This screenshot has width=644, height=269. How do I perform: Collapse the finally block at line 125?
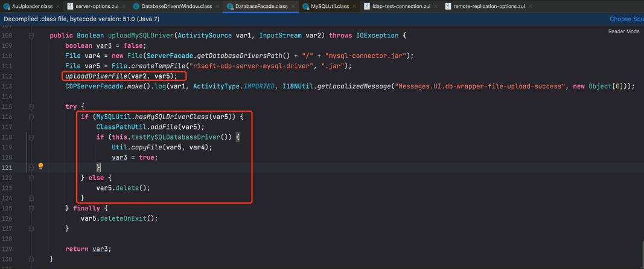[31, 208]
